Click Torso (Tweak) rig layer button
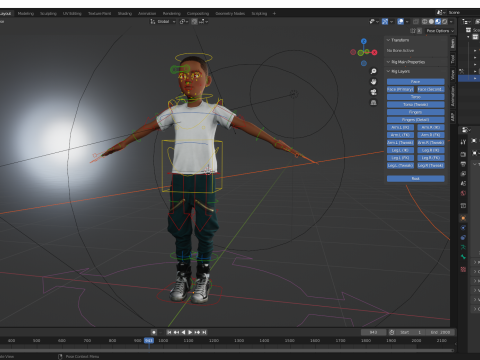The image size is (480, 360). (415, 104)
